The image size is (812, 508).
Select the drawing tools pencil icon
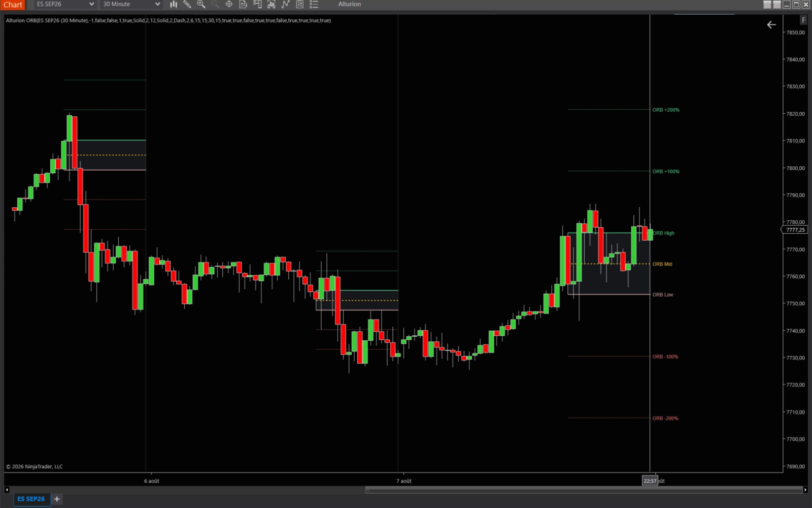click(x=187, y=4)
